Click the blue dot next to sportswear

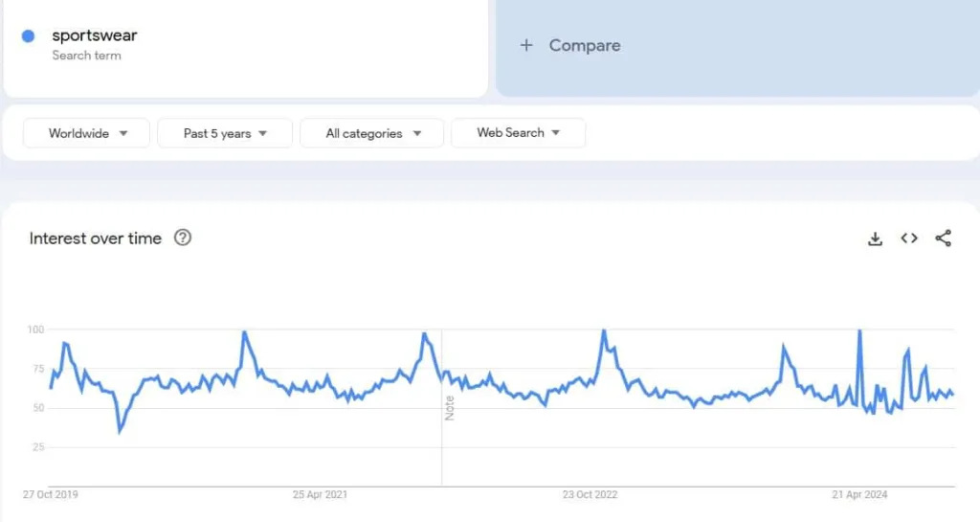[x=29, y=36]
